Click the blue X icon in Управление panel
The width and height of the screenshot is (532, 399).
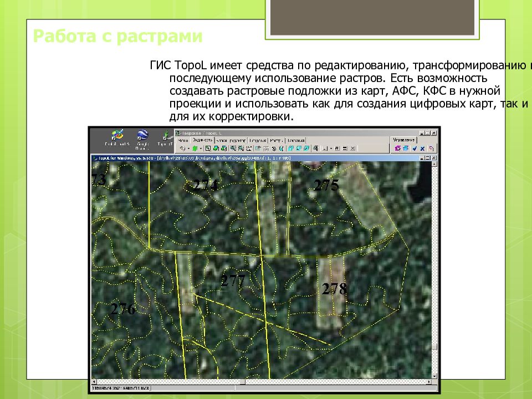[x=422, y=149]
